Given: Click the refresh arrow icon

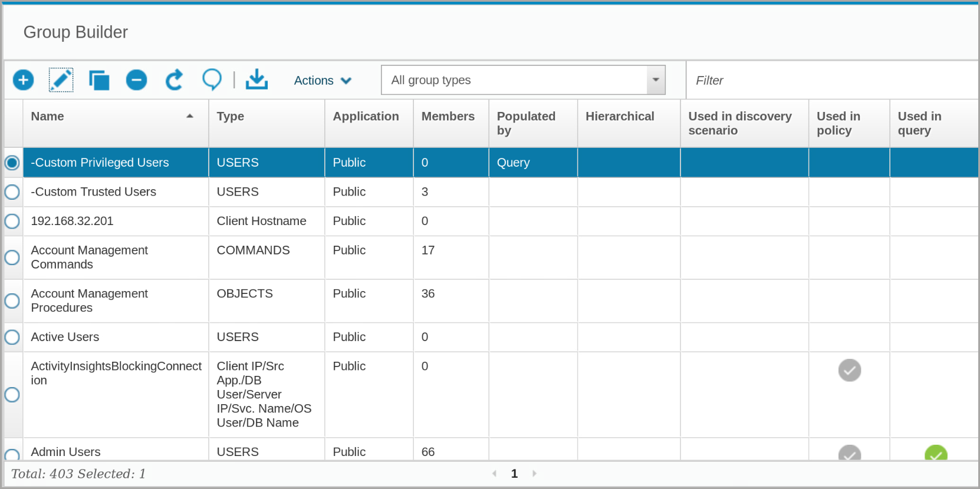Looking at the screenshot, I should click(x=174, y=80).
